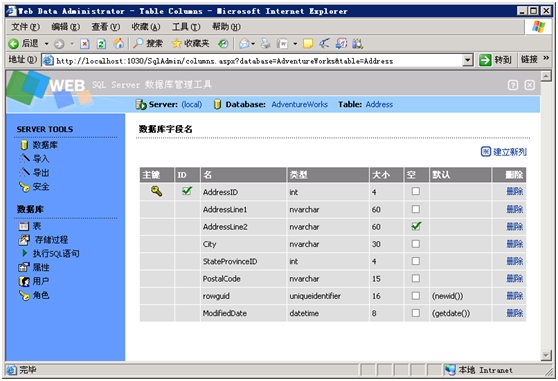Click the page scrollbar down arrow
Screen dimensions: 558x381
pos(546,355)
